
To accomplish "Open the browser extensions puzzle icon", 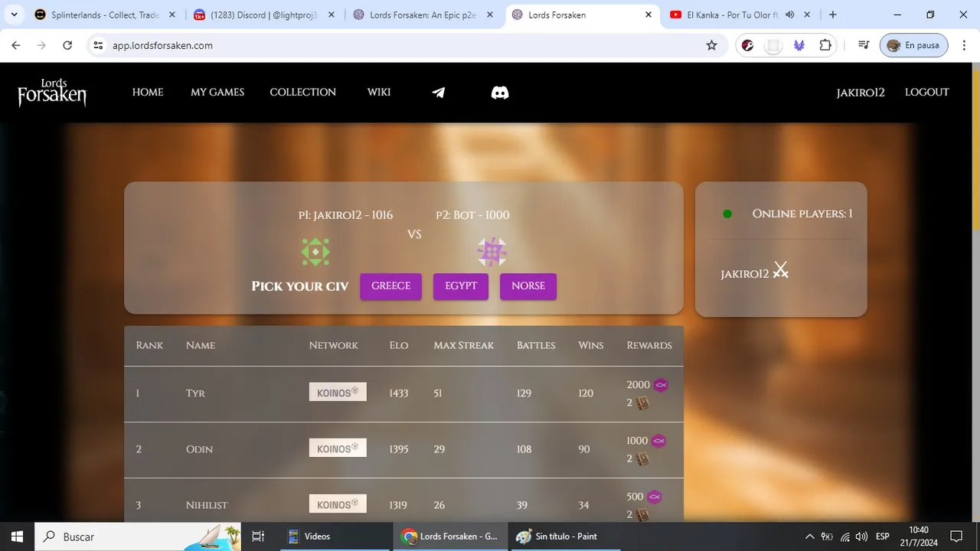I will (x=825, y=45).
